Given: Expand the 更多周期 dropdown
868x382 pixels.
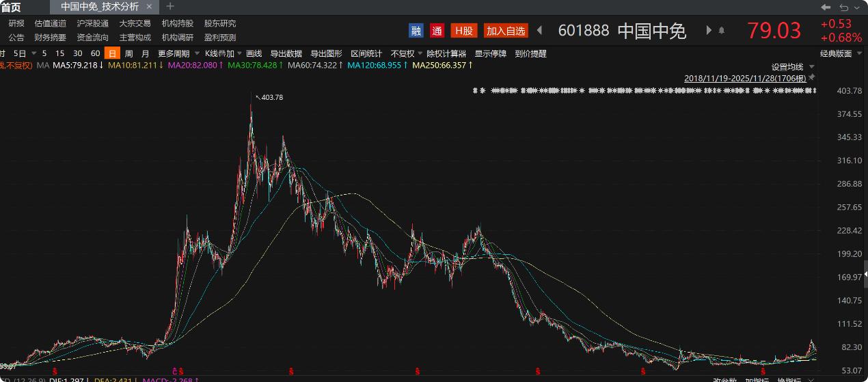Looking at the screenshot, I should [179, 53].
